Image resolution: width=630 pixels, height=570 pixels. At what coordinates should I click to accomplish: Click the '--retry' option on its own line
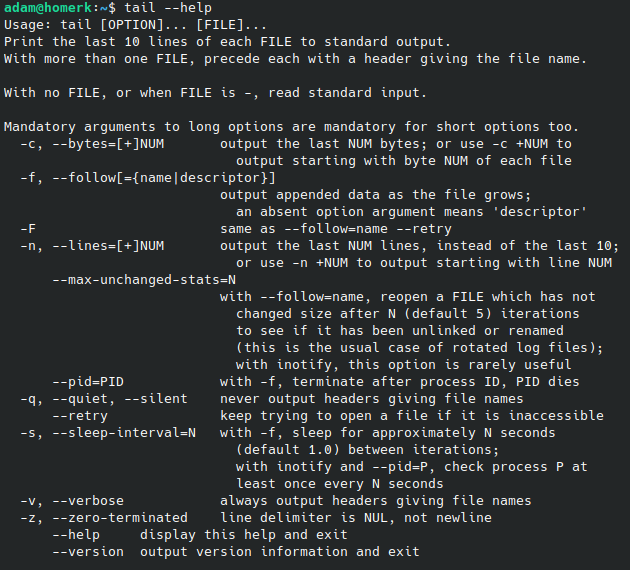tap(80, 416)
